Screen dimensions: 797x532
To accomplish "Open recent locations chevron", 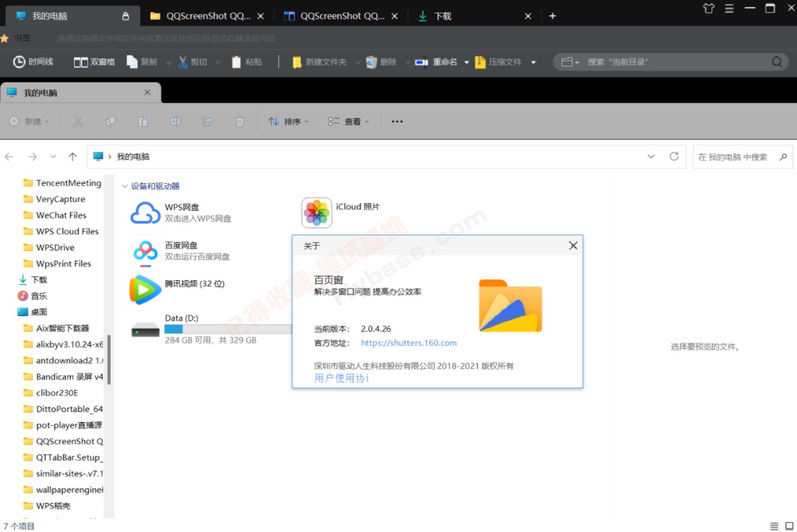I will 53,156.
